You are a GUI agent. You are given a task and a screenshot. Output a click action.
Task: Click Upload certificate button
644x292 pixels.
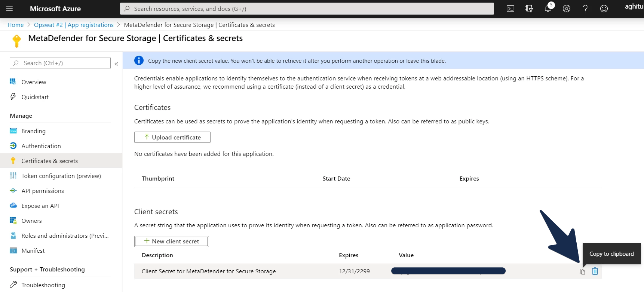tap(172, 137)
